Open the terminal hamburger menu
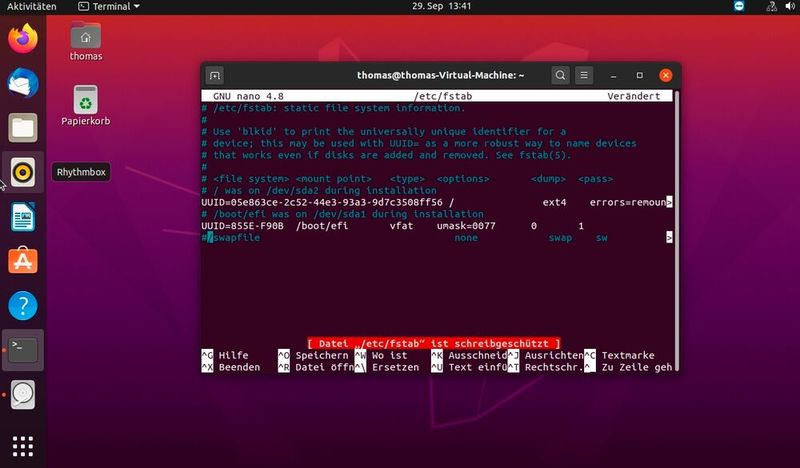This screenshot has width=800, height=468. [x=584, y=76]
